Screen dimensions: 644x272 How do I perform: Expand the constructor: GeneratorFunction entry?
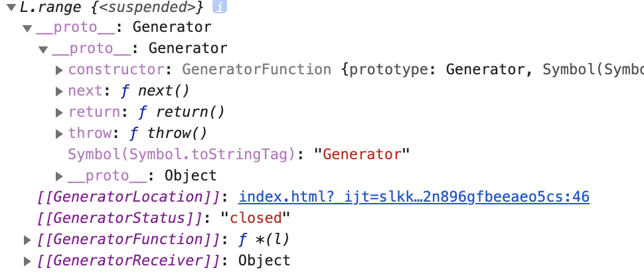coord(59,70)
